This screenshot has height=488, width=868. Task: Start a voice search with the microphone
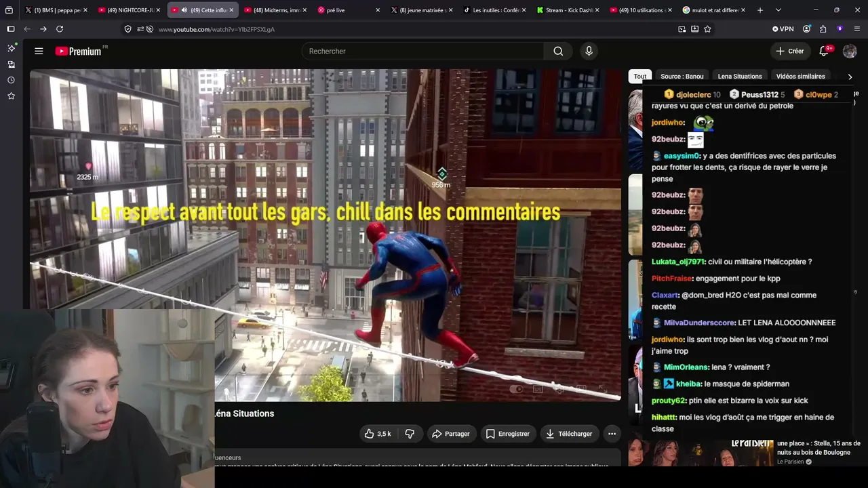click(x=589, y=51)
